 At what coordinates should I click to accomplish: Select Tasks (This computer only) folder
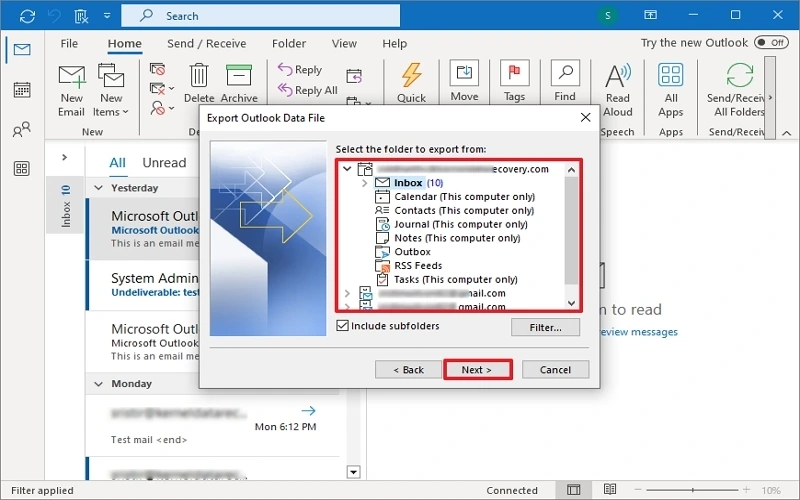point(446,280)
